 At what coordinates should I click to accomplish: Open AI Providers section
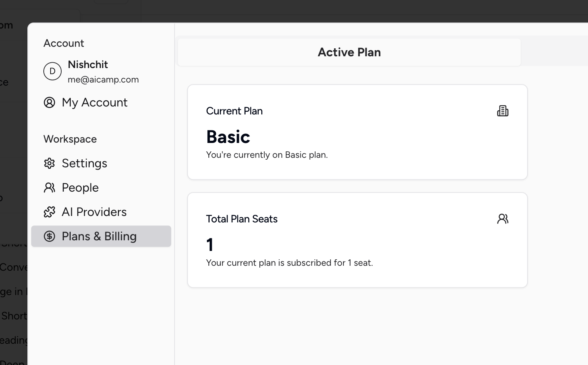[x=101, y=212]
